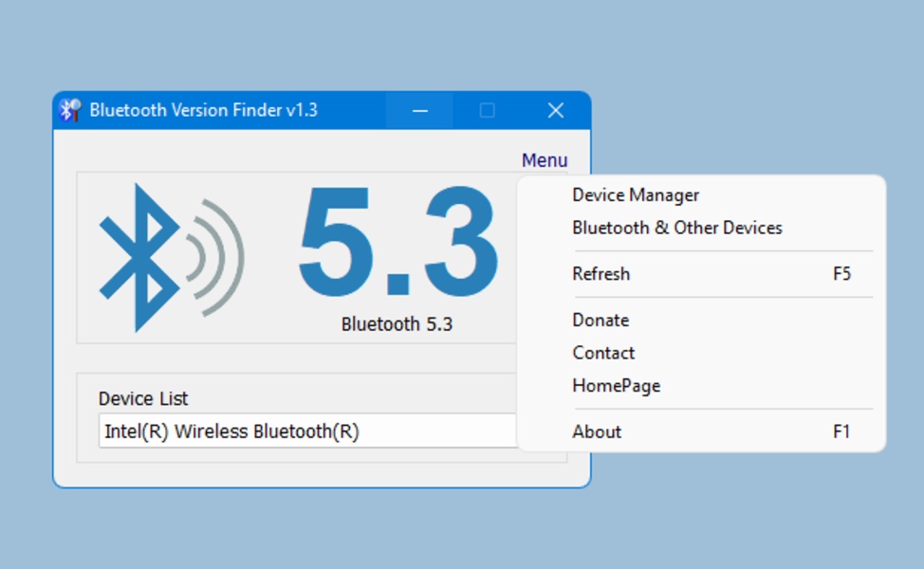Open HomePage from the menu

pos(616,386)
